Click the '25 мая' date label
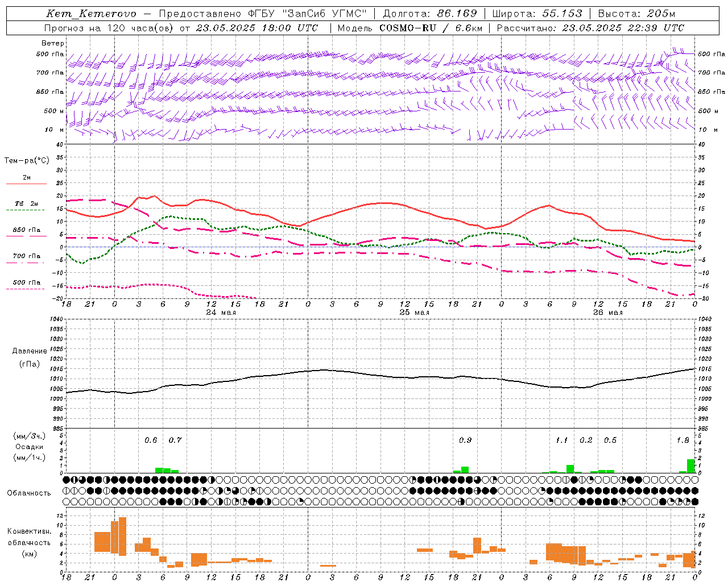The width and height of the screenshot is (728, 582). coord(414,313)
